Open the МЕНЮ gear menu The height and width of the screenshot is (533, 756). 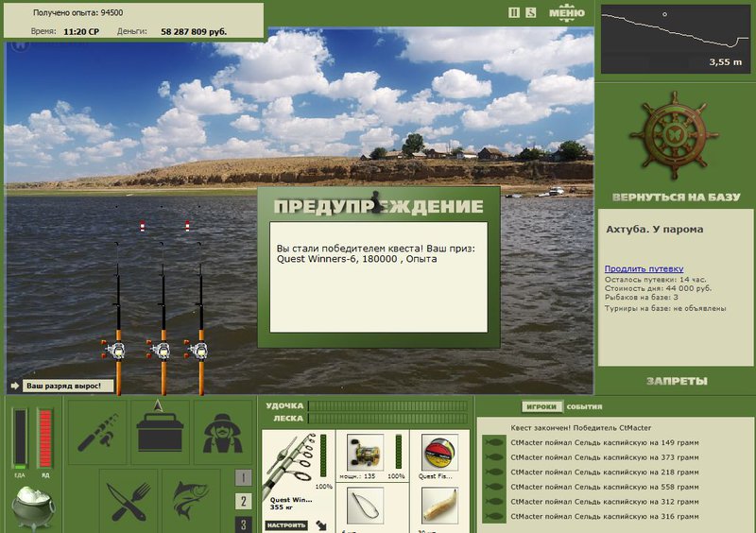(x=567, y=13)
